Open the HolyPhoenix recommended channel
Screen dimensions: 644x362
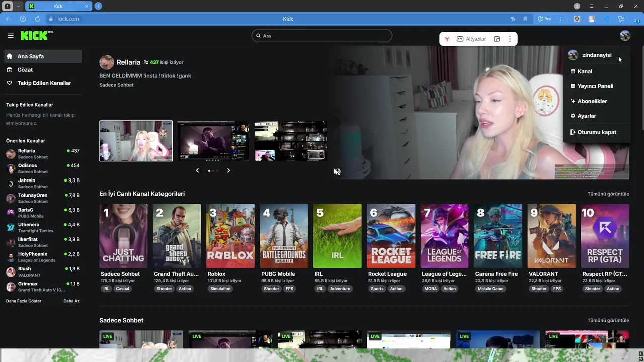coord(42,257)
